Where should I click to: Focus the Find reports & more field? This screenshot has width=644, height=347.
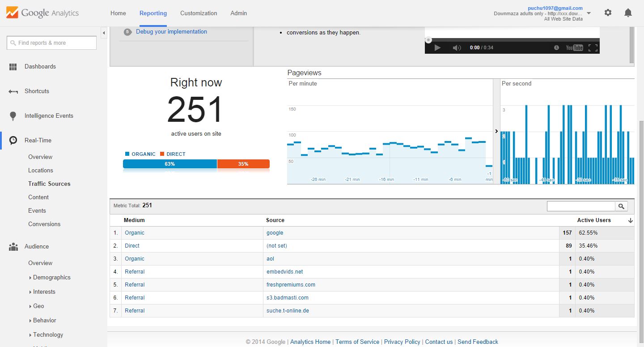pyautogui.click(x=52, y=43)
